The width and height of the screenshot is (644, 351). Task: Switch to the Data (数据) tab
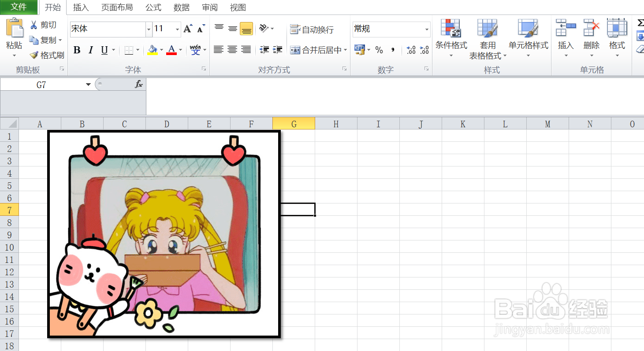click(182, 7)
